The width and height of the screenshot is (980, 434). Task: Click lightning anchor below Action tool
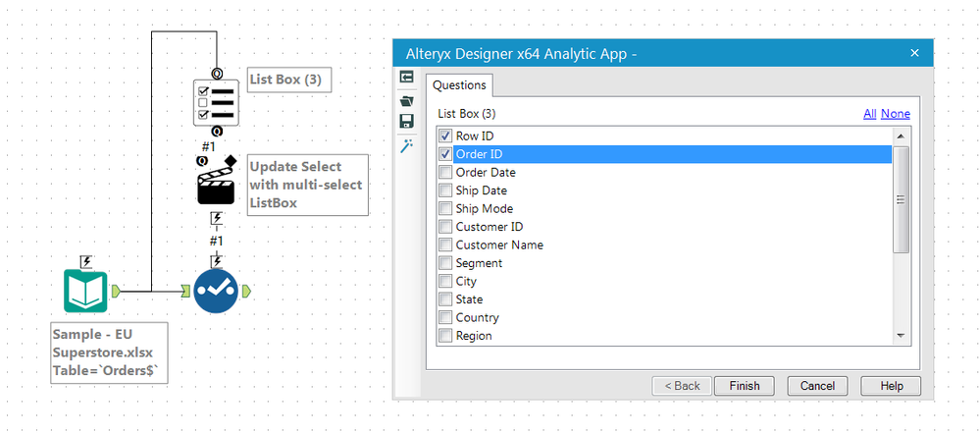pyautogui.click(x=216, y=218)
